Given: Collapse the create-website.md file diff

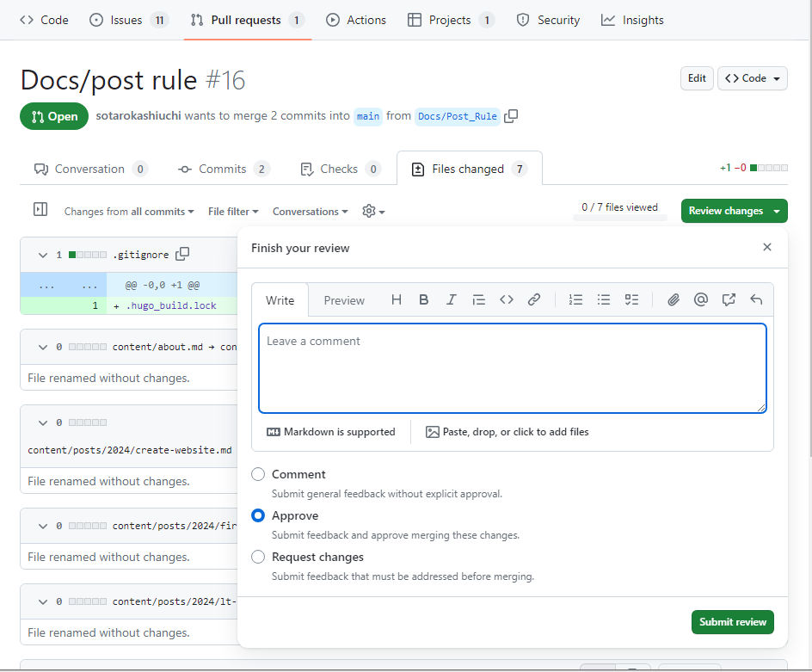Looking at the screenshot, I should (x=43, y=422).
